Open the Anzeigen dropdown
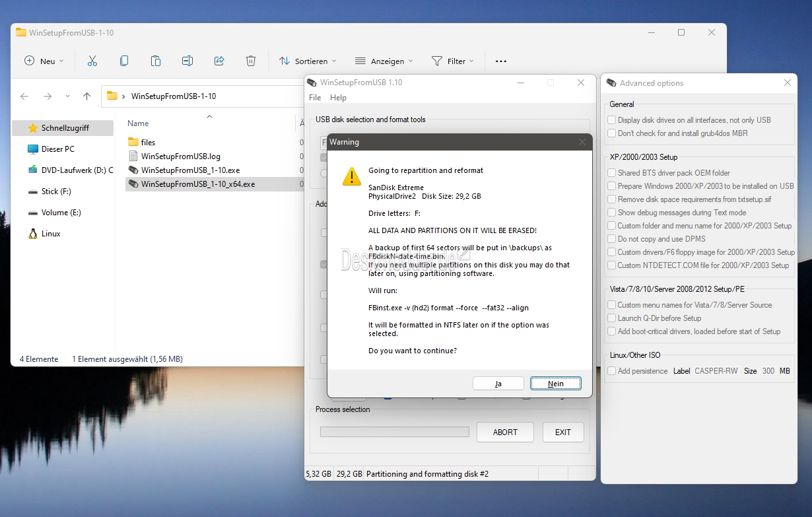Screen dimensions: 812x517 (x=384, y=61)
